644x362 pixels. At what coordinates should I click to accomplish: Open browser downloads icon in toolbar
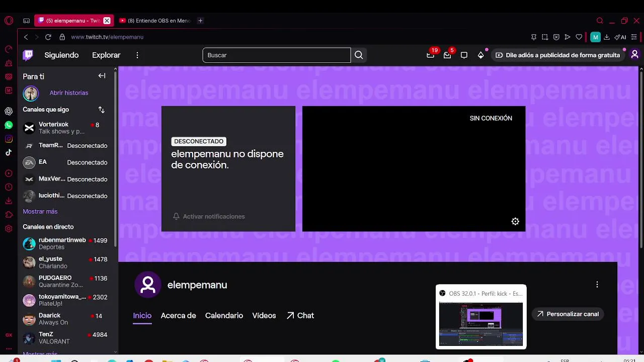click(x=607, y=37)
